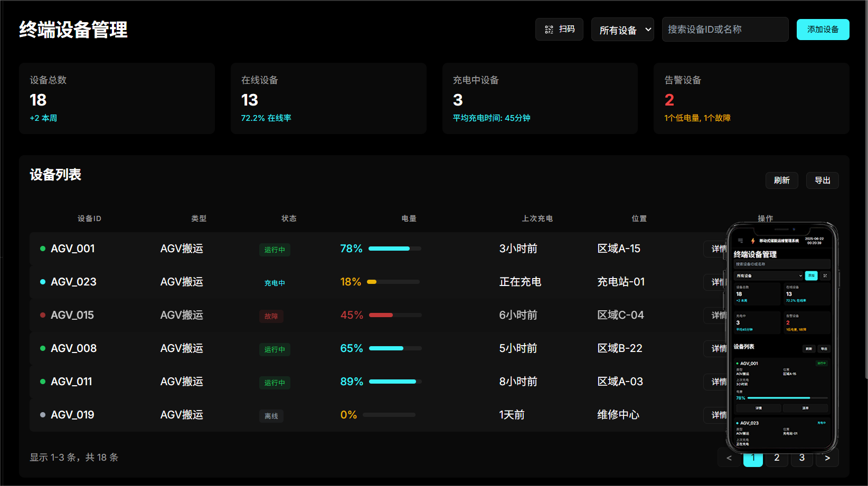
Task: Open 详情 for AGV_019 row
Action: 715,415
